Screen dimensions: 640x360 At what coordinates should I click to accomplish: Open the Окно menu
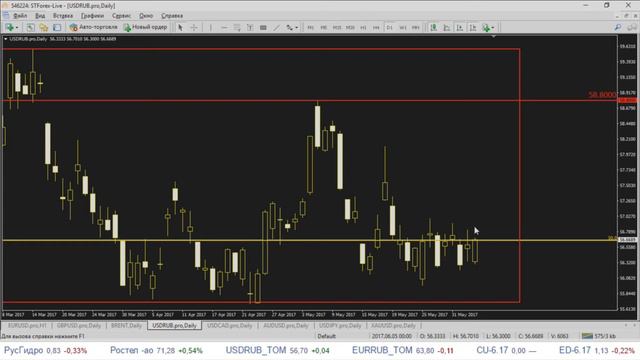146,16
